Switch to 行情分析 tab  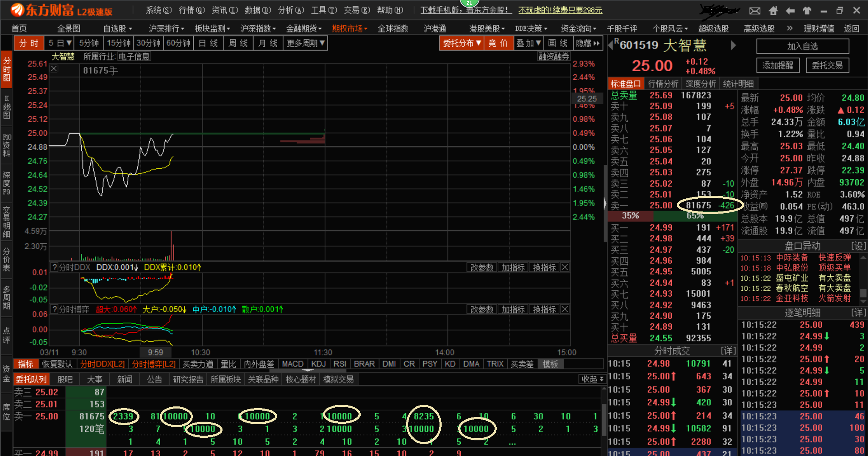tap(663, 84)
